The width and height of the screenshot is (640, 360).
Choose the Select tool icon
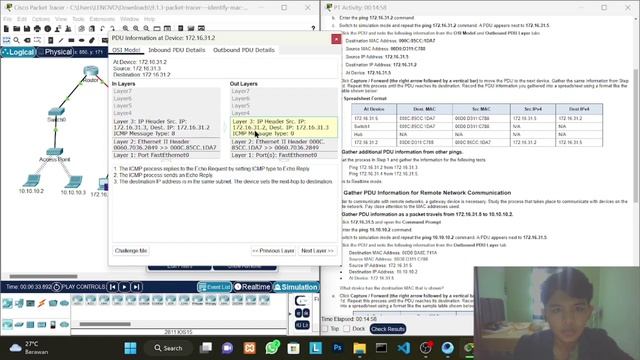click(6, 40)
